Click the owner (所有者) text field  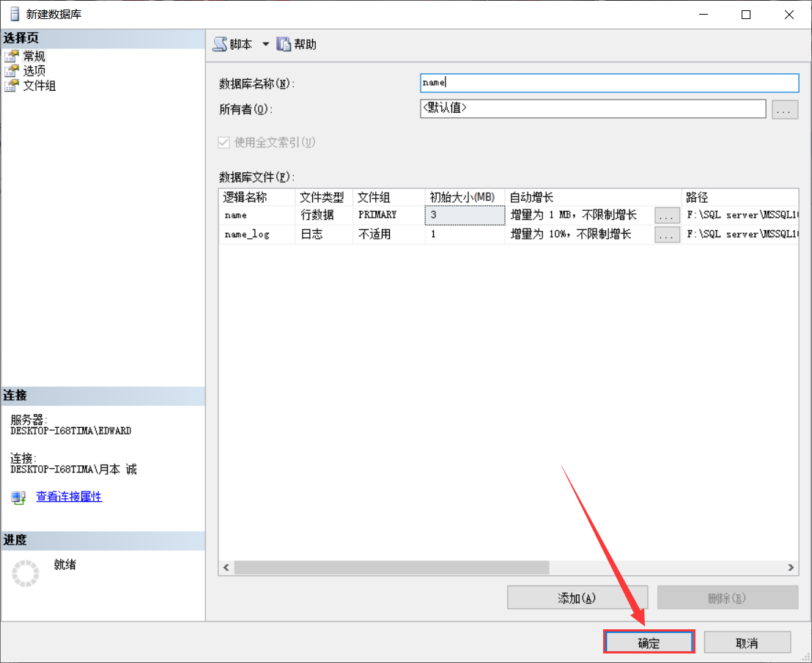click(593, 108)
